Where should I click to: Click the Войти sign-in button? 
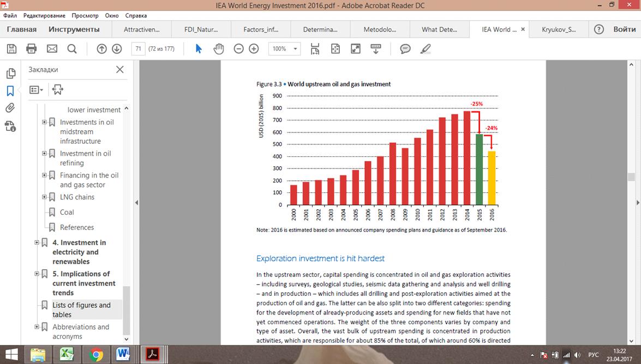pyautogui.click(x=624, y=29)
